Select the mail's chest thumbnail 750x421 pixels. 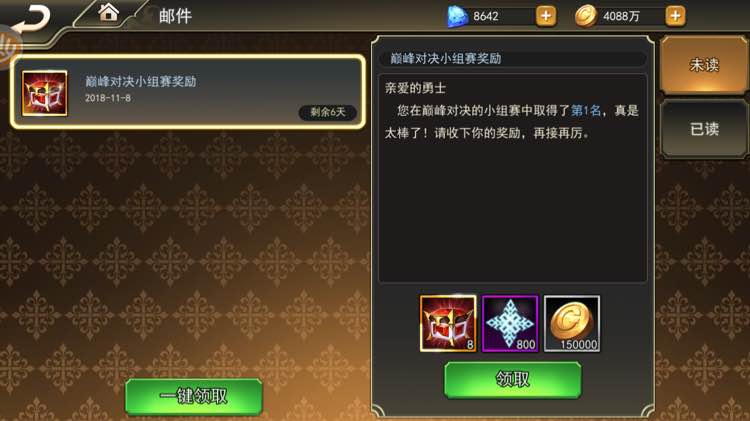pos(44,93)
